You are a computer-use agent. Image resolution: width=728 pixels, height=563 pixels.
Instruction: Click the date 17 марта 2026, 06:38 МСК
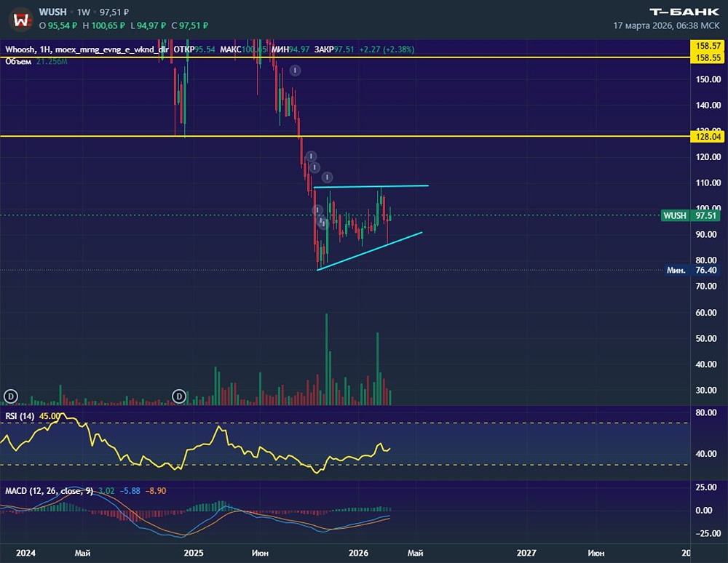tap(666, 26)
